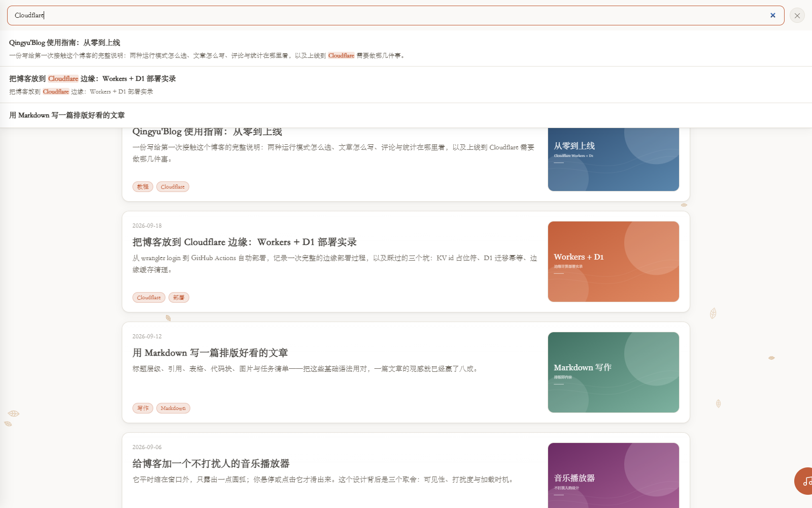Open the search result 'Qingyu'Blog 使用指南'
The image size is (812, 508).
406,48
